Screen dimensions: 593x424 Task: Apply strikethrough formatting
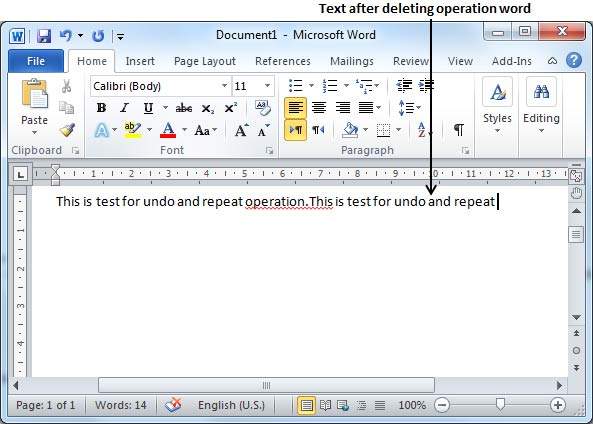click(184, 109)
